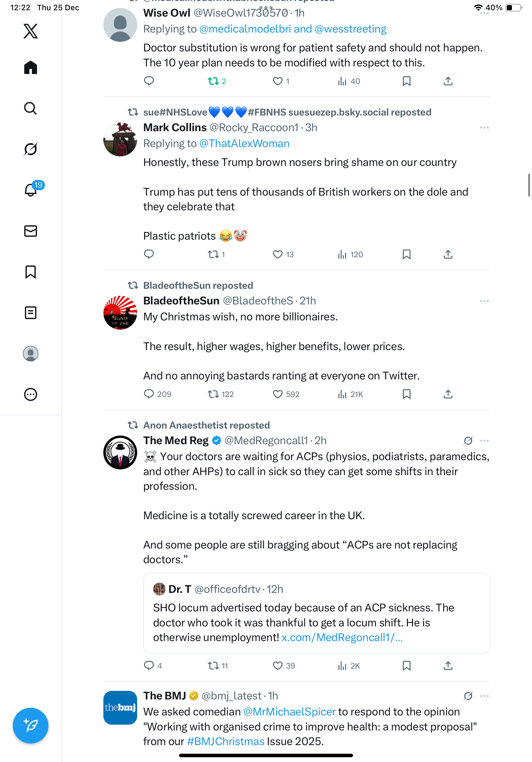The height and width of the screenshot is (762, 532).
Task: Open the Bookmarks tab in sidebar
Action: click(x=31, y=272)
